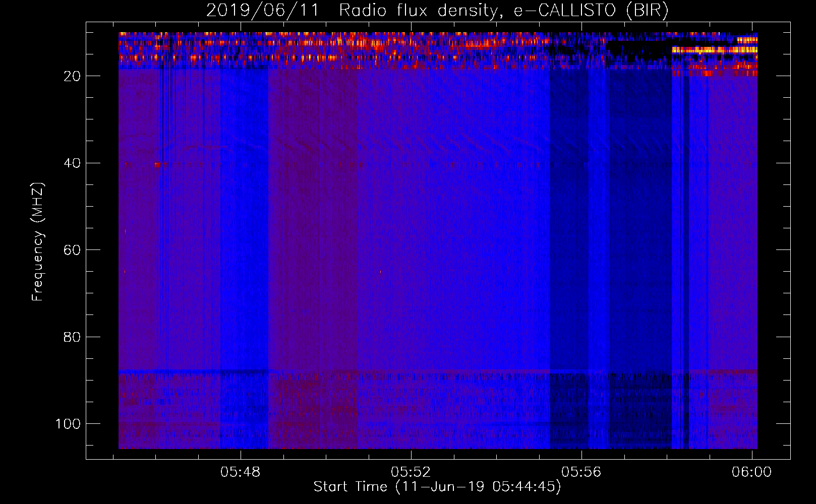
Task: Click the 05:56 time tick label
Action: (581, 472)
